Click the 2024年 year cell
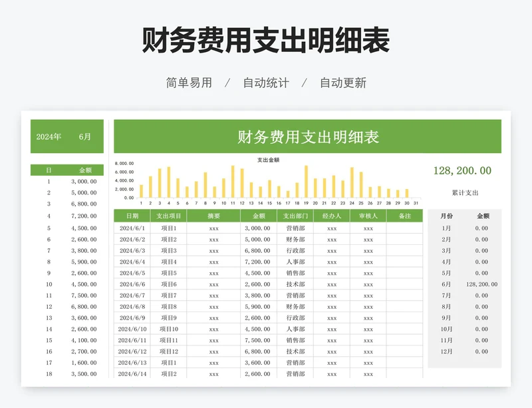The image size is (532, 408). click(49, 136)
